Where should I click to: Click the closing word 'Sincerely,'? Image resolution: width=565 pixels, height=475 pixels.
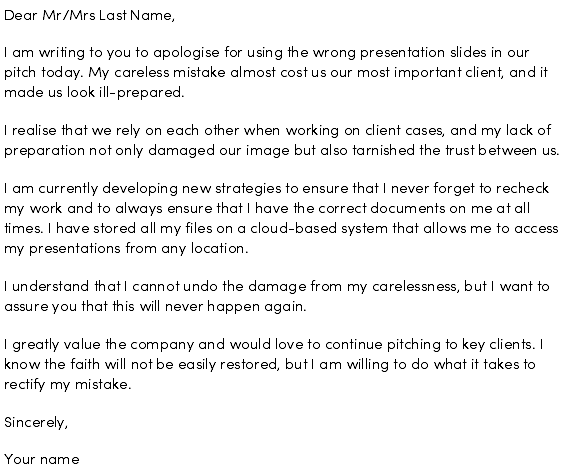36,423
